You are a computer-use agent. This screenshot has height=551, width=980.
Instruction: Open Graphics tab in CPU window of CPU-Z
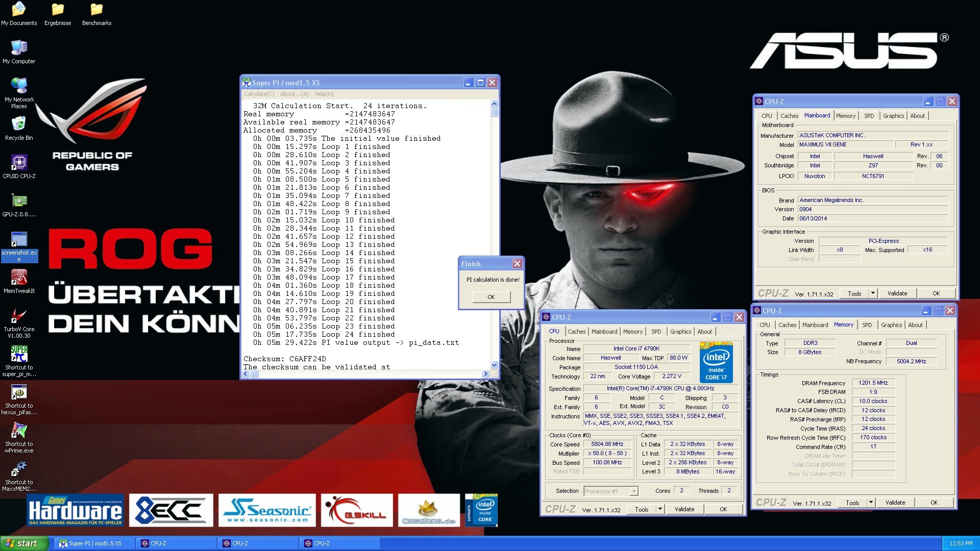point(680,332)
